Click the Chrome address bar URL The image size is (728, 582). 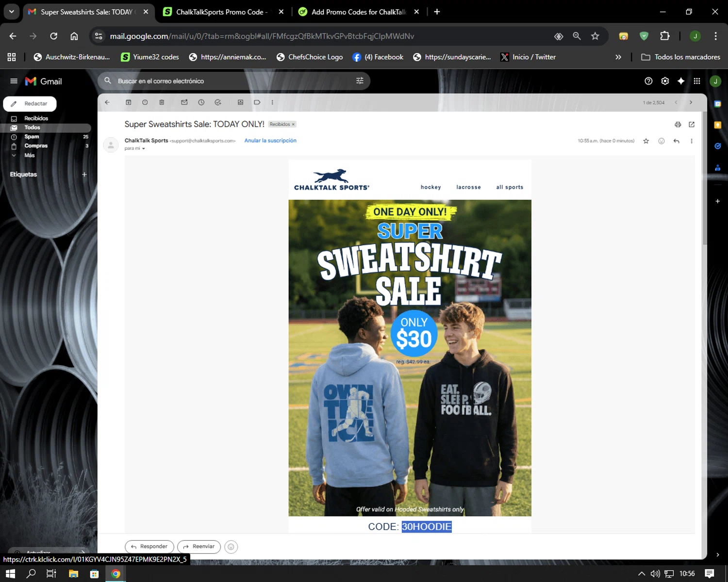(x=262, y=36)
